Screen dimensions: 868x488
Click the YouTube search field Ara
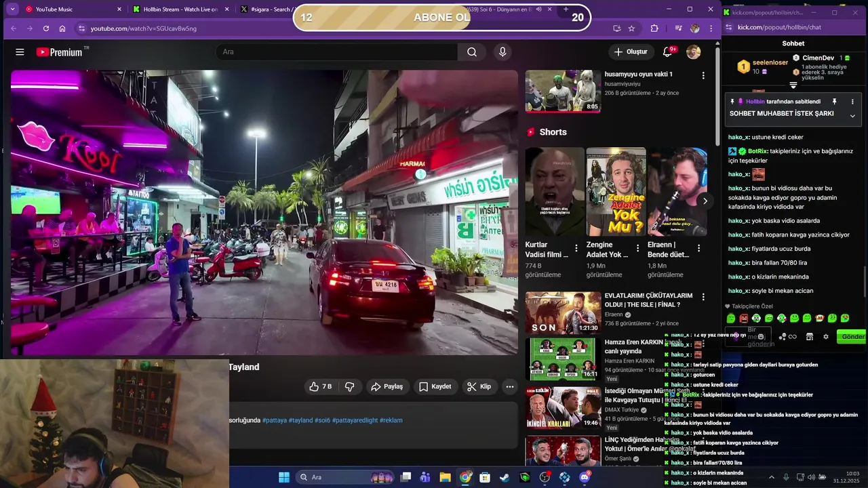(337, 52)
